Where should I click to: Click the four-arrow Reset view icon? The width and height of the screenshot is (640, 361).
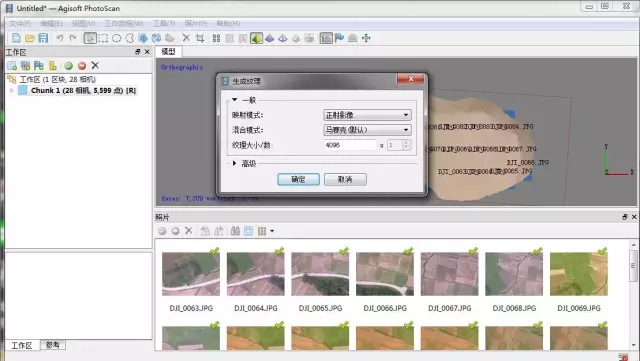click(366, 38)
